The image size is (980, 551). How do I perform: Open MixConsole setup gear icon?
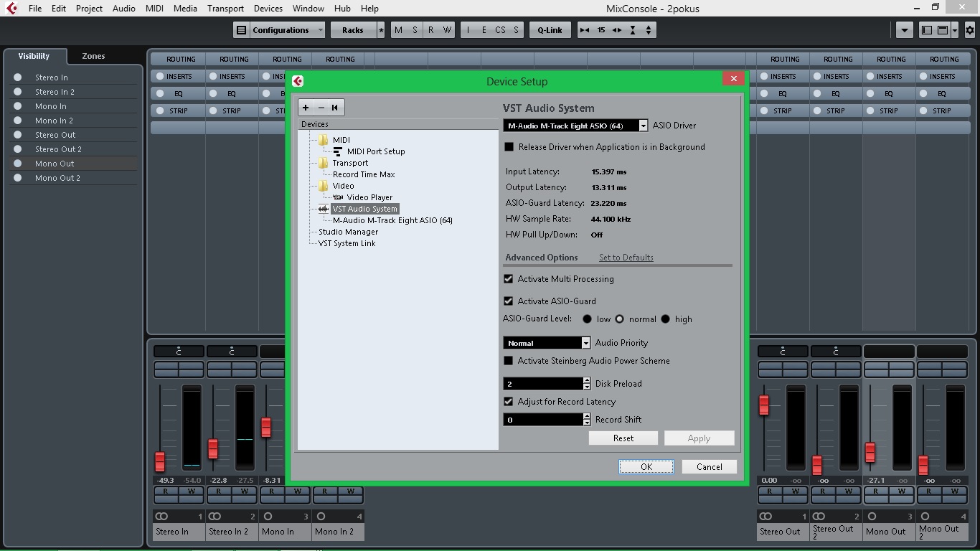[x=969, y=30]
